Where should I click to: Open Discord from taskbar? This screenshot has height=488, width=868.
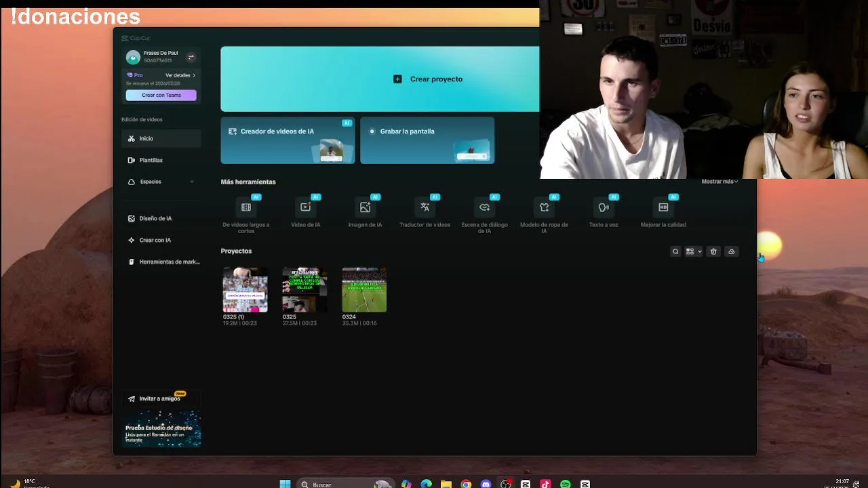486,484
